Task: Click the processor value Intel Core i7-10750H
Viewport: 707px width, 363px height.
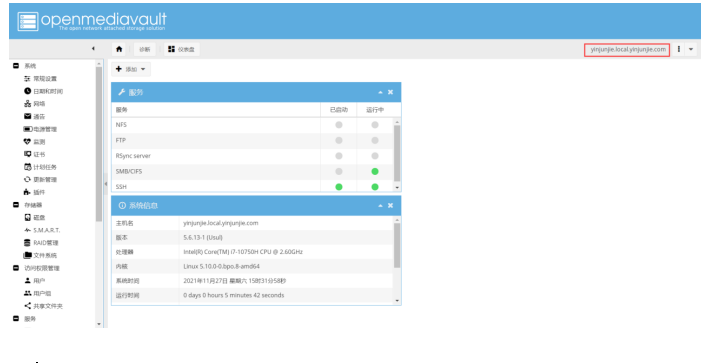Action: point(243,252)
